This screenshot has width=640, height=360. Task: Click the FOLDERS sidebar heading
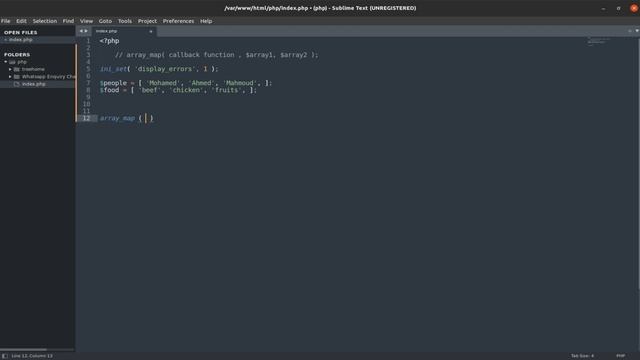17,54
